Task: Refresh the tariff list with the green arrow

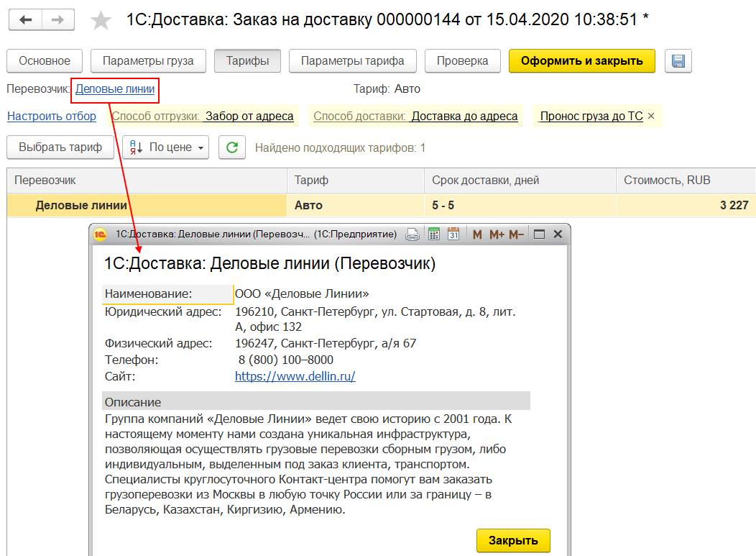Action: (232, 147)
